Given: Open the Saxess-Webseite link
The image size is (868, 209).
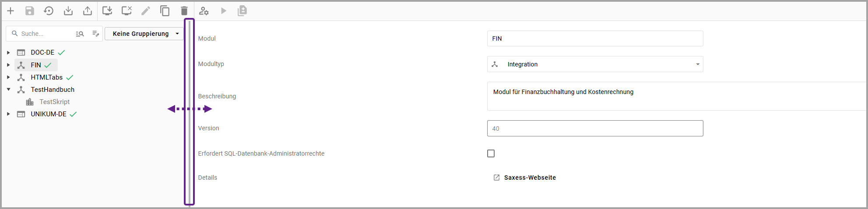Looking at the screenshot, I should click(530, 178).
